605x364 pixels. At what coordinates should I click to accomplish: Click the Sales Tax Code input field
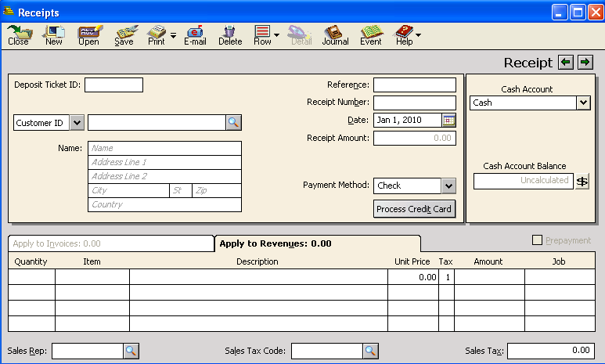click(x=327, y=351)
